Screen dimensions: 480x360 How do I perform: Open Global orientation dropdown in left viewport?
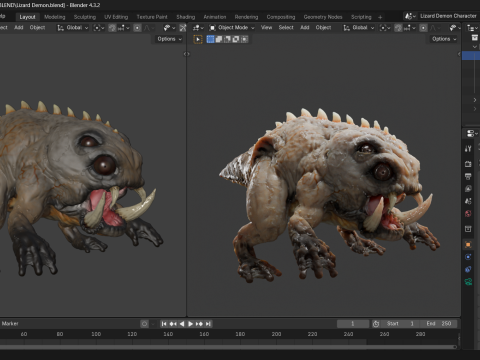pos(73,28)
